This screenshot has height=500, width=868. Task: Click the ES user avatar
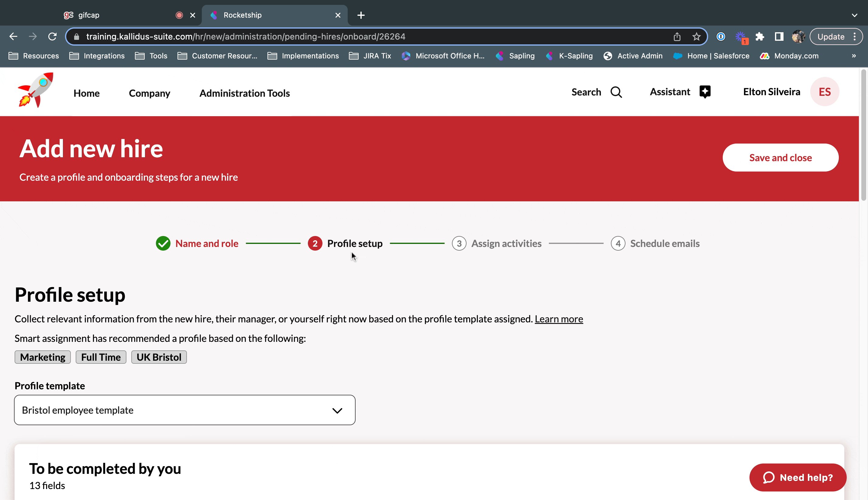coord(825,92)
